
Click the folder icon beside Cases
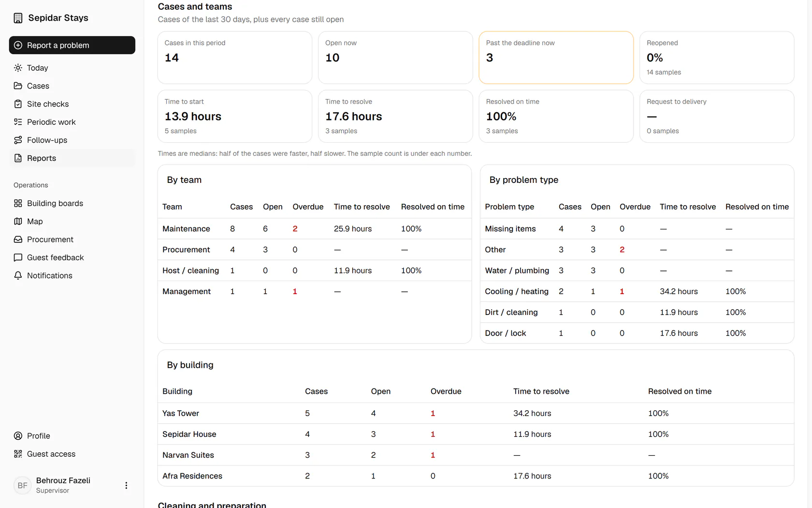18,86
